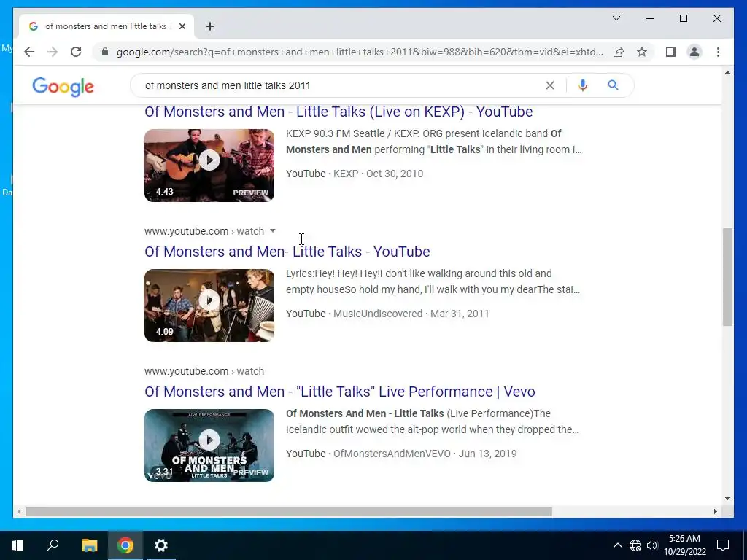Play the KEXP video thumbnail
747x560 pixels.
click(x=209, y=166)
